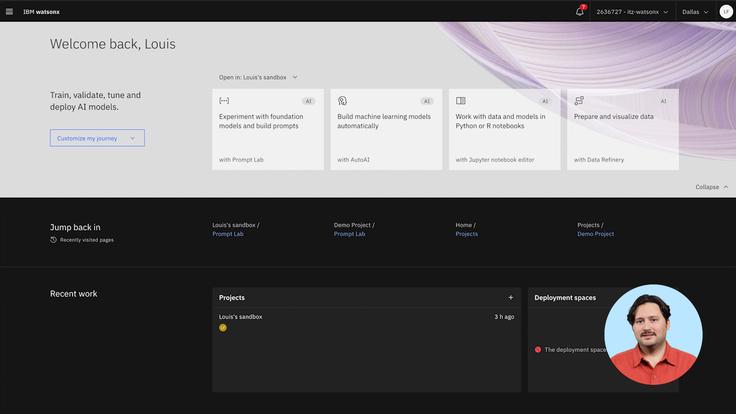
Task: Click the IBM watsonx header title
Action: pos(41,12)
